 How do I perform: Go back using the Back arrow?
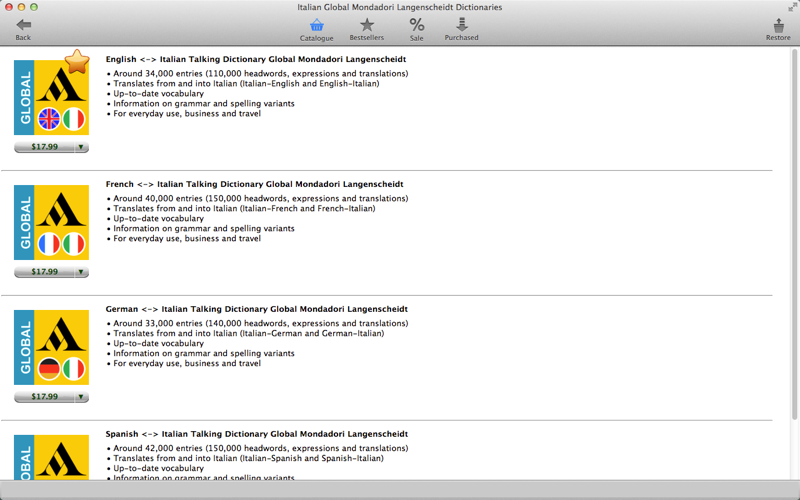click(23, 30)
